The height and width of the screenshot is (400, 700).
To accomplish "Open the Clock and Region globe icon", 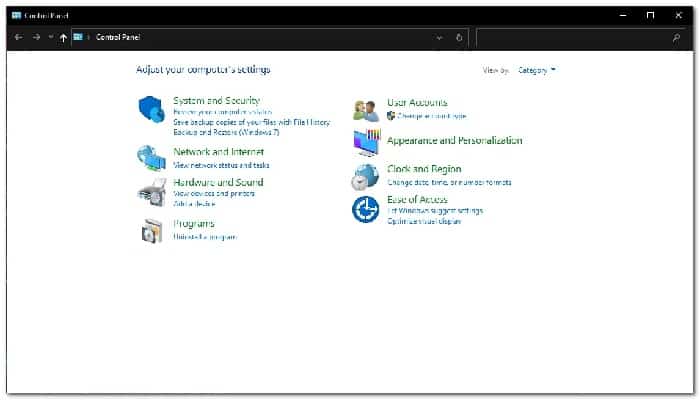I will click(x=365, y=177).
